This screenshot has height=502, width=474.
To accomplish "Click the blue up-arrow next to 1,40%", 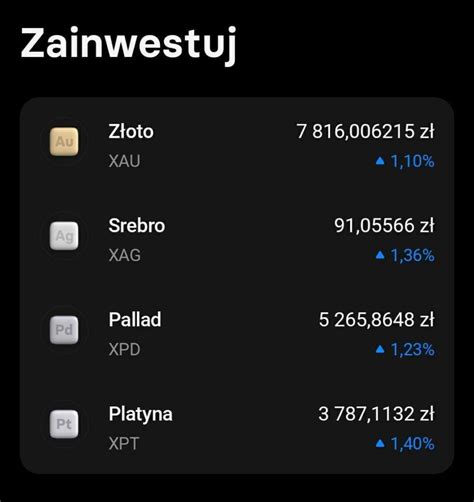I will [380, 444].
